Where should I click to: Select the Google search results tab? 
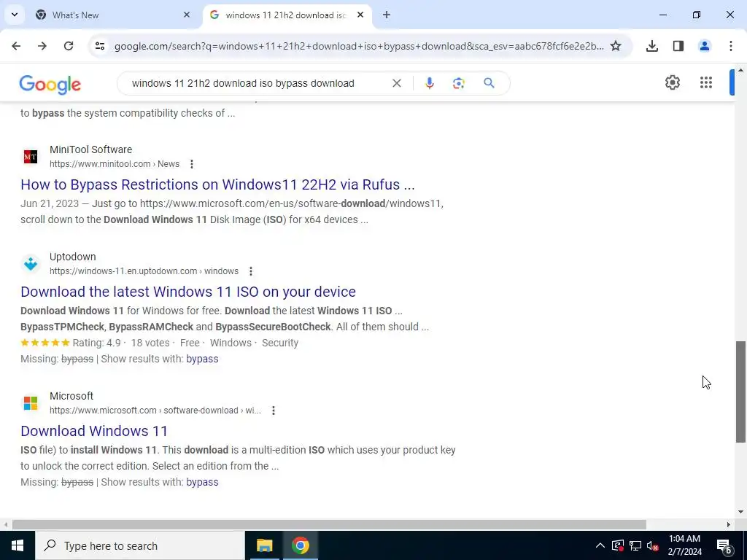(287, 15)
